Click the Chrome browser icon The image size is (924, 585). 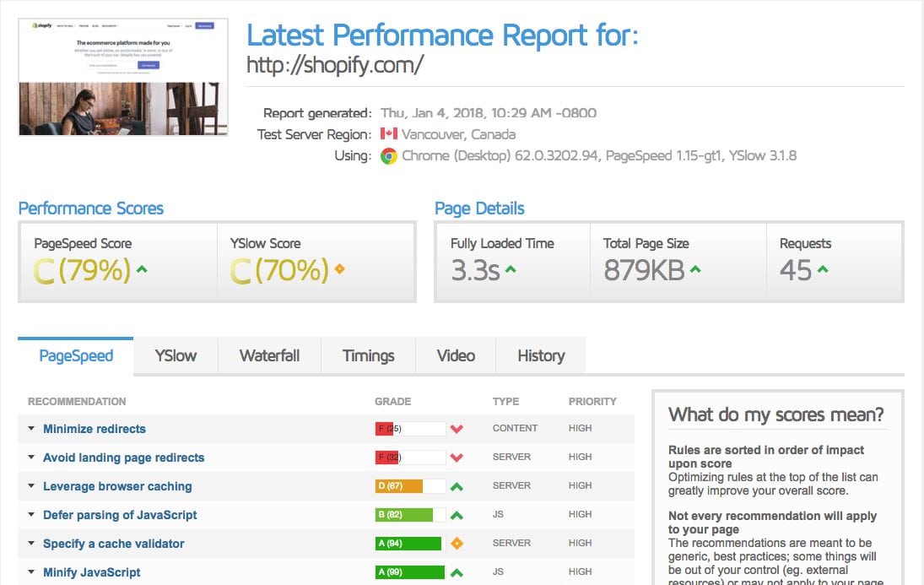pyautogui.click(x=389, y=156)
